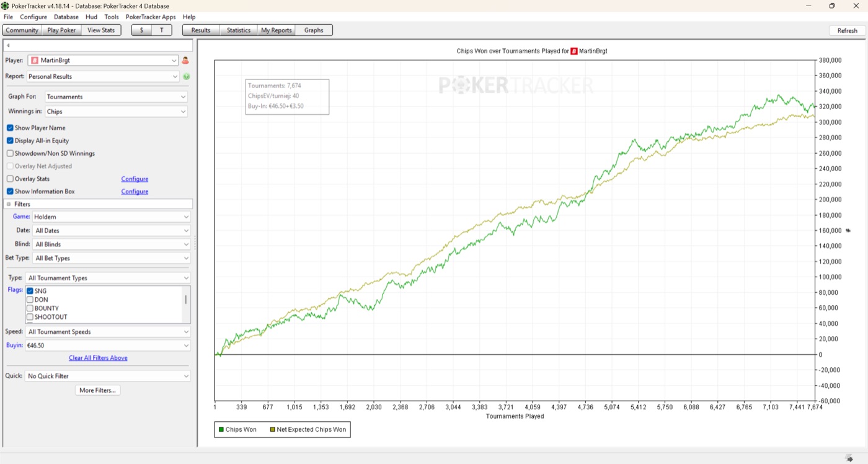The height and width of the screenshot is (464, 868).
Task: Open the PokerTracker Apps menu
Action: [151, 17]
